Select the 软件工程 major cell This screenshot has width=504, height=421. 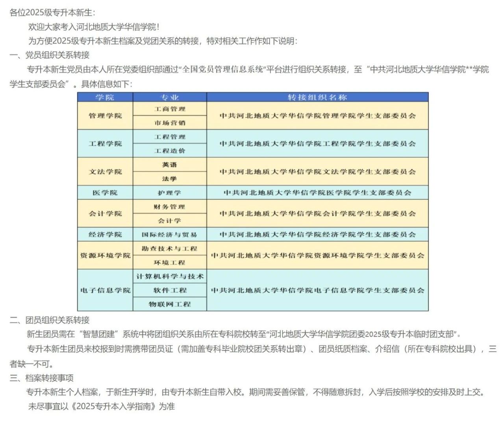170,290
